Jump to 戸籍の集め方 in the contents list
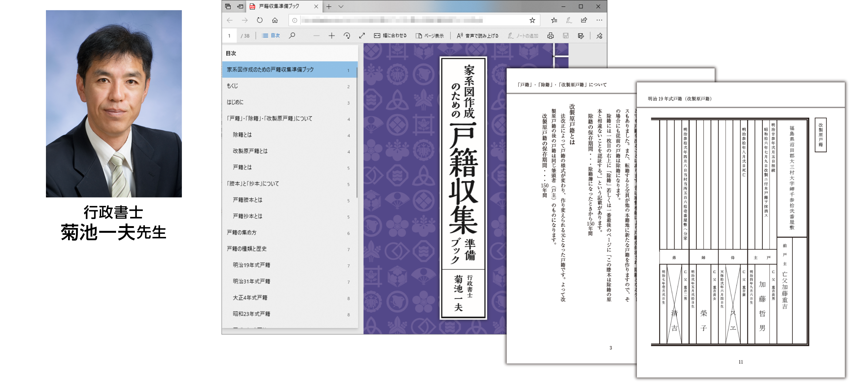The image size is (868, 383). pos(242,232)
